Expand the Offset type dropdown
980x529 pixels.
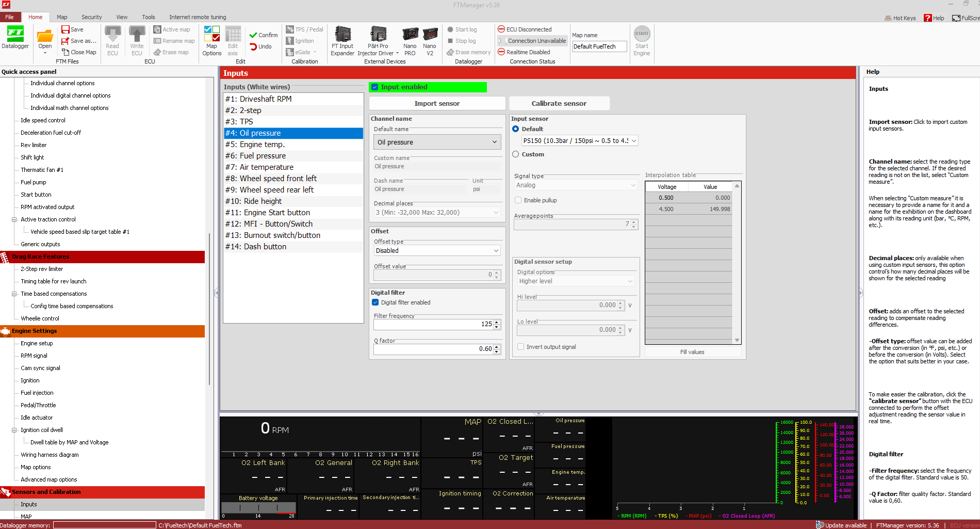[437, 251]
